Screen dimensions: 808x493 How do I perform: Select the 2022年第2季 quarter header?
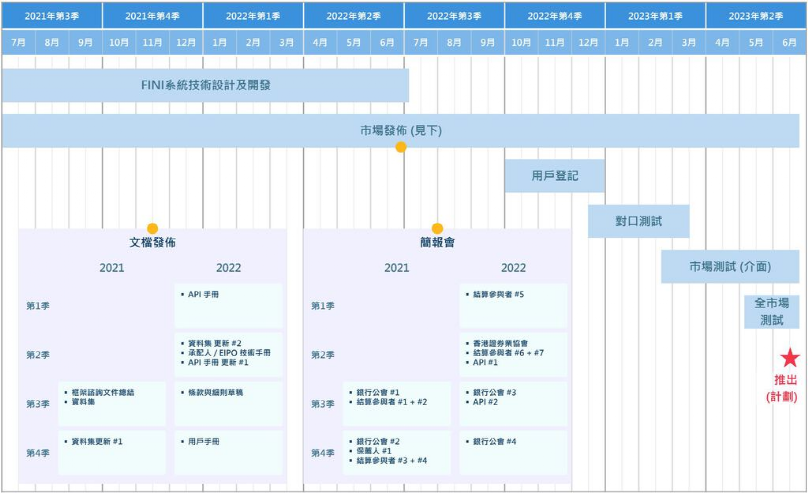point(354,16)
